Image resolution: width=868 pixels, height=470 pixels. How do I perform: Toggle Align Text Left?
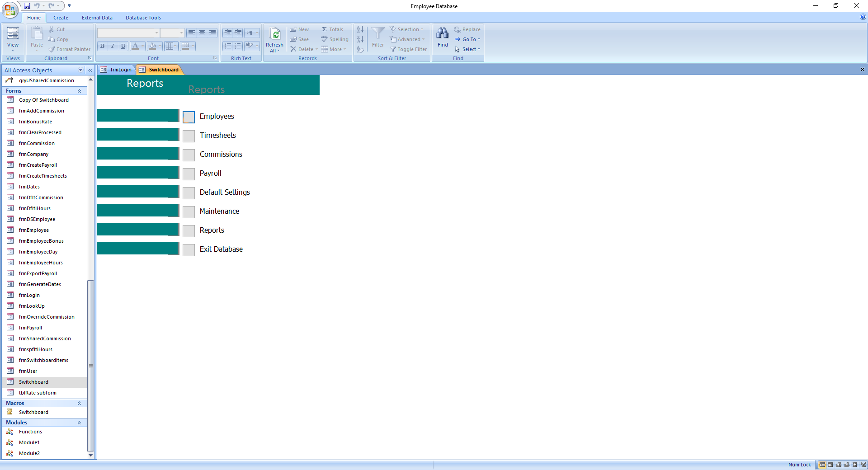pos(192,33)
